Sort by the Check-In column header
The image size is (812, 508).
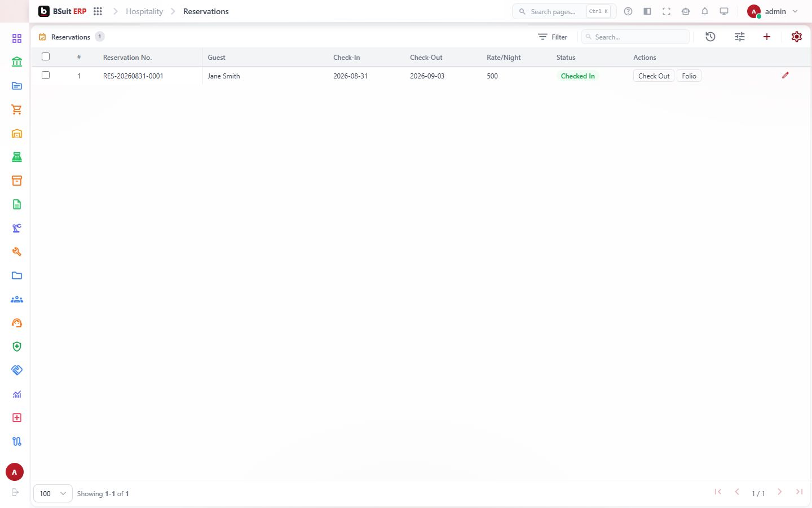[x=346, y=58]
